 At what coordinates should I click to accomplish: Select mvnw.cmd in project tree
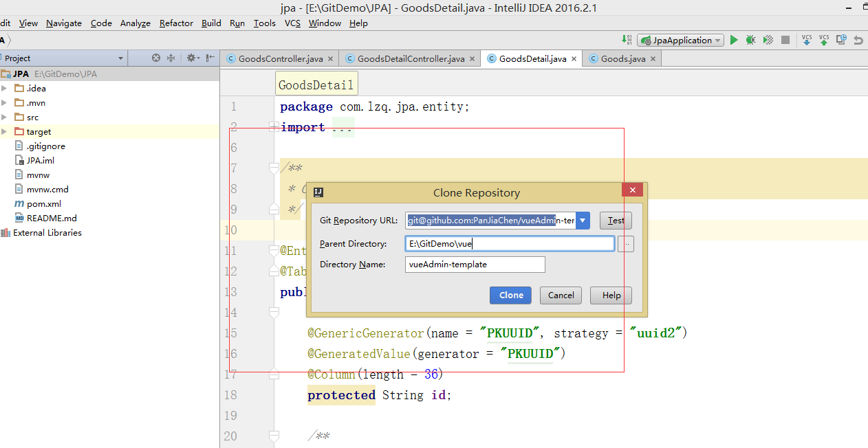(x=47, y=189)
